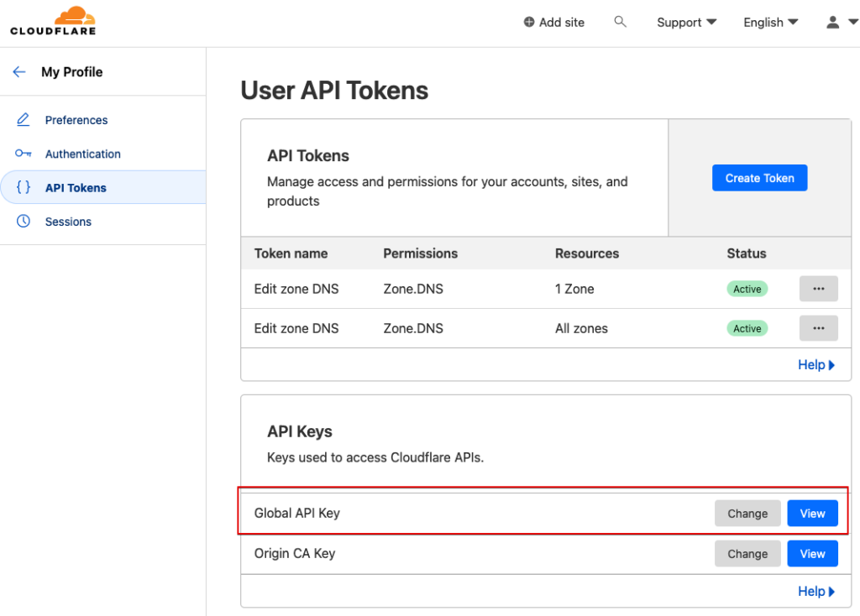Open Help link under API Keys
860x616 pixels.
pyautogui.click(x=816, y=592)
